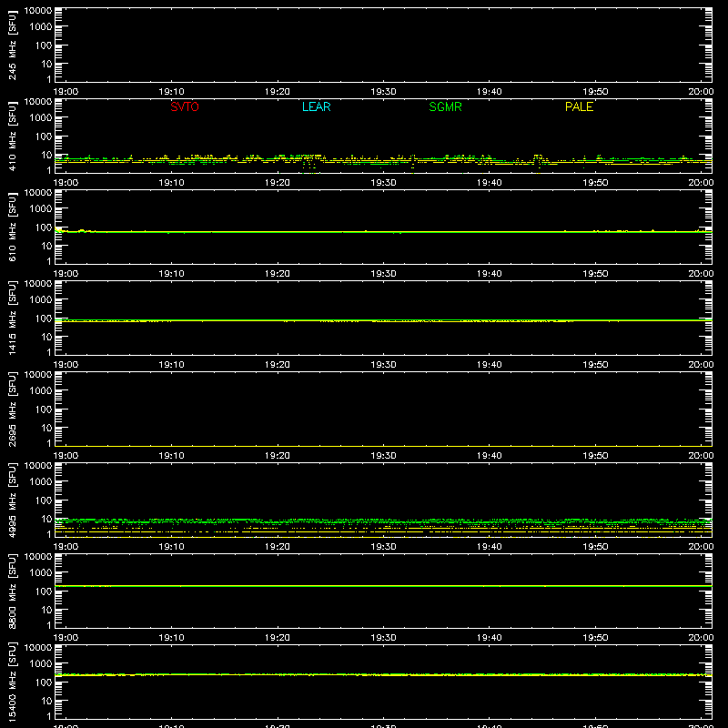Click '20:00' below the 4995 MHz panel
This screenshot has height=728, width=728.
point(701,547)
